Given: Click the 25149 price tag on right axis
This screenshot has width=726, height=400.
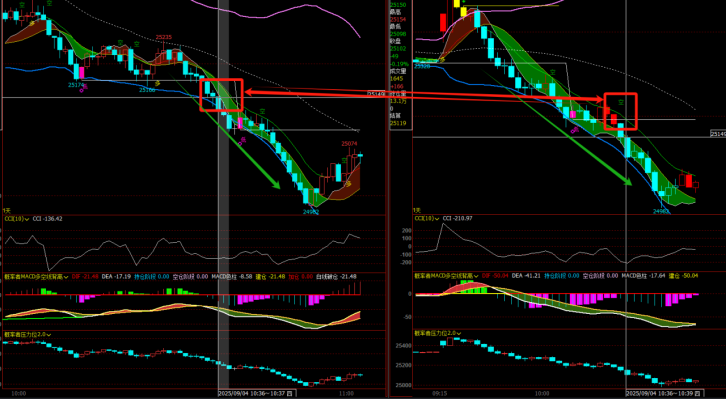Looking at the screenshot, I should (x=717, y=133).
